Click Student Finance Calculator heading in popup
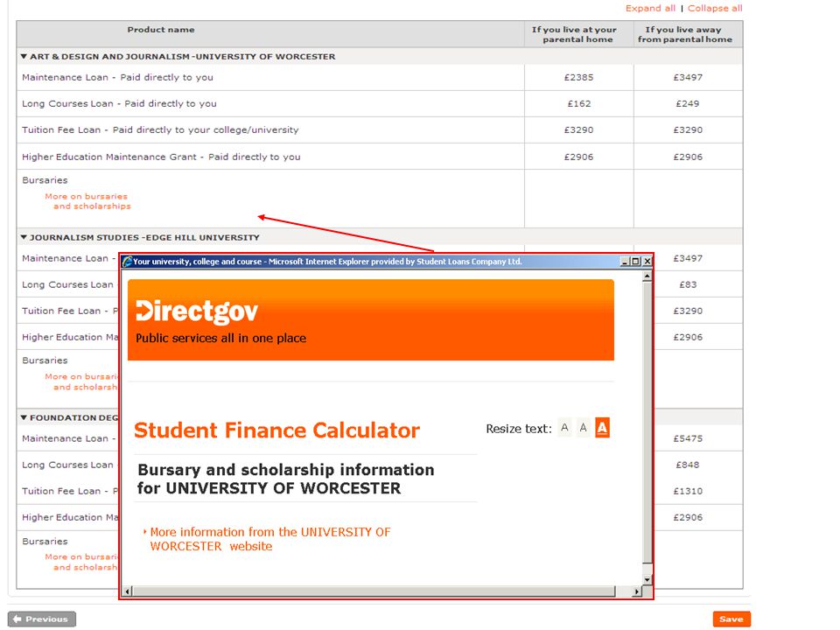The image size is (840, 630). tap(277, 430)
